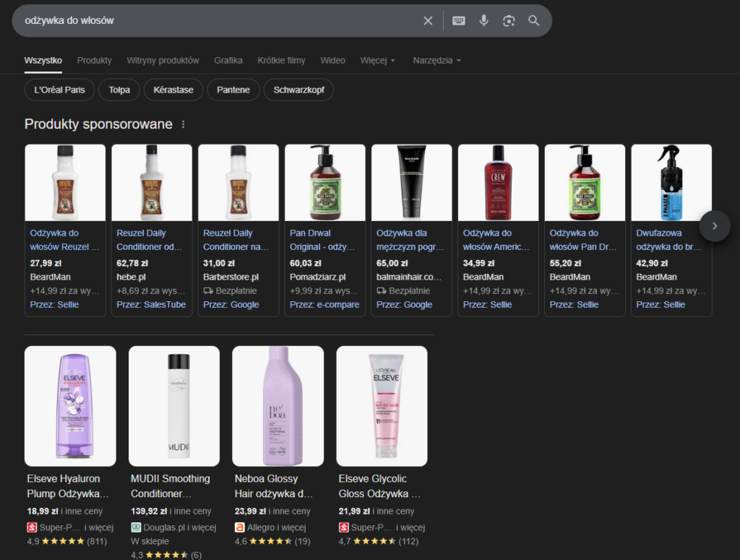The height and width of the screenshot is (560, 740).
Task: Click the magnifying glass search icon
Action: point(534,21)
